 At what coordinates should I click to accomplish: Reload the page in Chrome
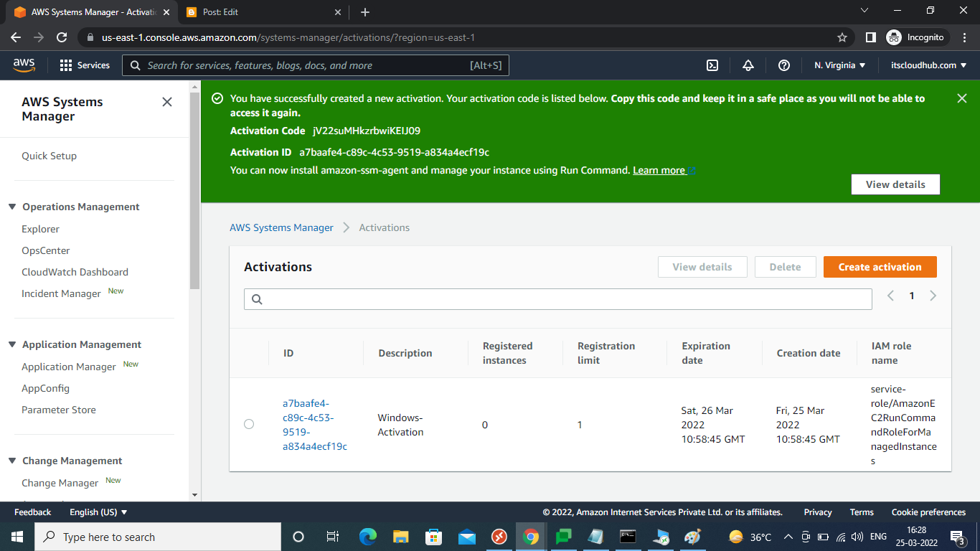(62, 37)
